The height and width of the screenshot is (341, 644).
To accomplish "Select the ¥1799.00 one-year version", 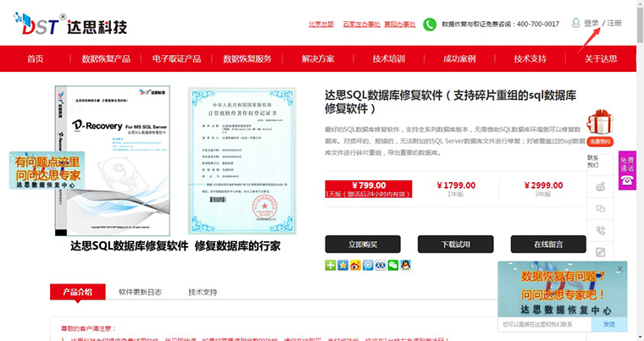I will 456,189.
